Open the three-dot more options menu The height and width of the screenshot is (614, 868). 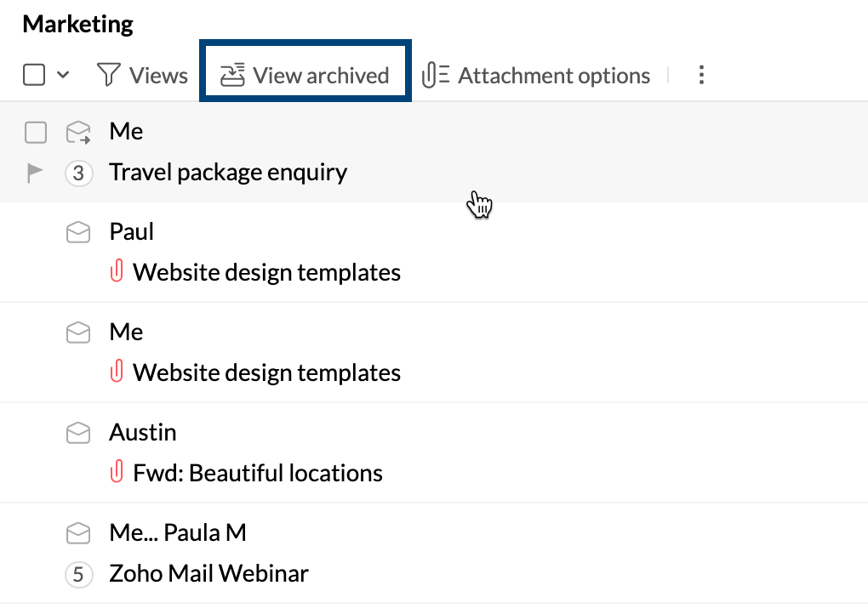[x=701, y=76]
